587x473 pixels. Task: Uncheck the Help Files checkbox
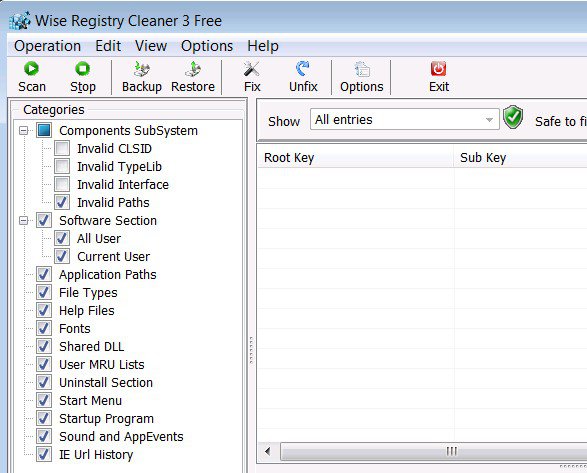coord(44,310)
